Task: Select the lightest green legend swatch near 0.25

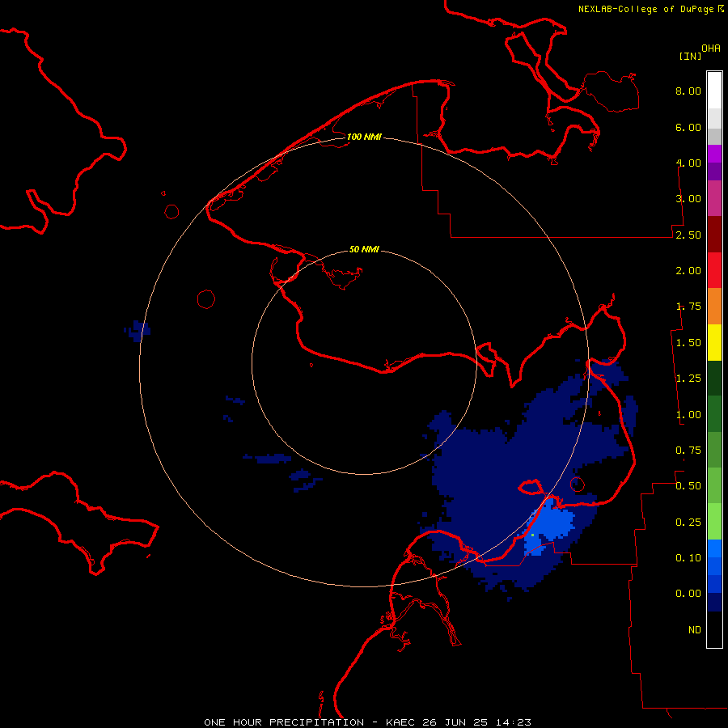Action: click(714, 522)
